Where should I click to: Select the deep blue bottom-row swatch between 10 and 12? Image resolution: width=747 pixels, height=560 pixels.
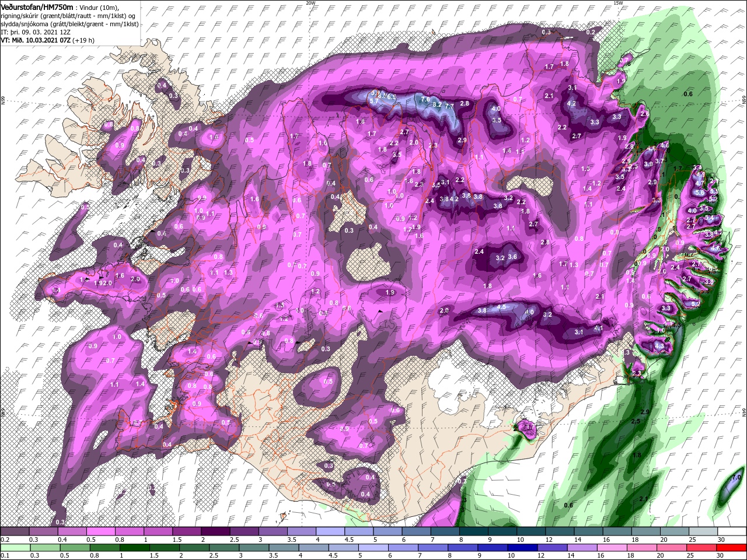tap(522, 548)
